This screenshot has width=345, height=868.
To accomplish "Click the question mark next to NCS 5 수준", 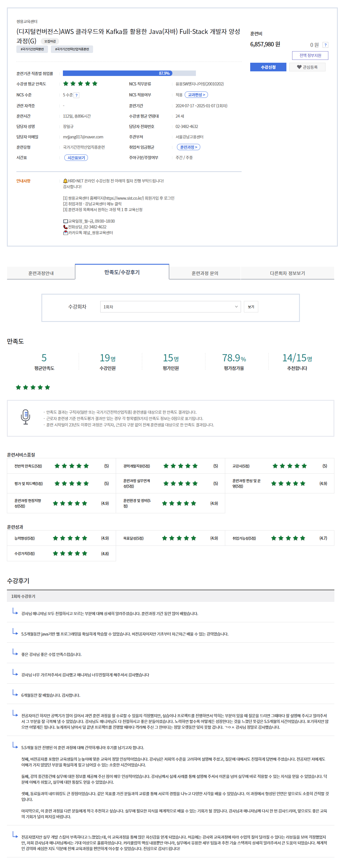I will point(76,95).
